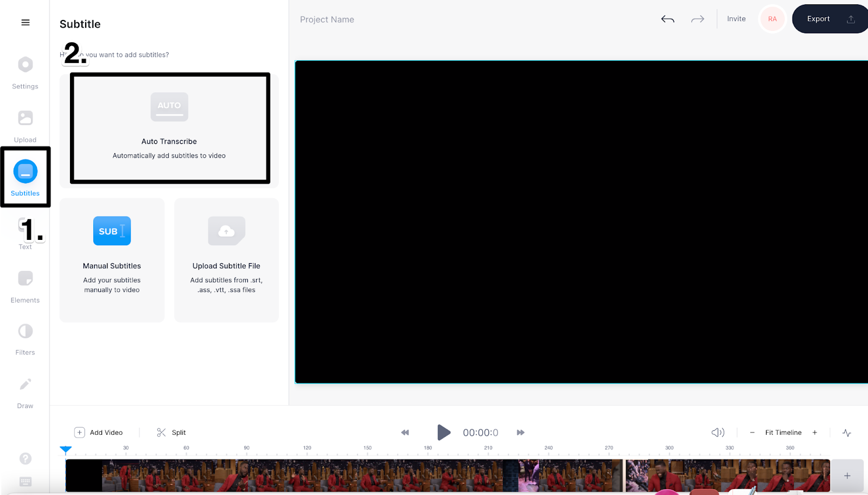Export the video project
This screenshot has width=868, height=495.
click(830, 19)
